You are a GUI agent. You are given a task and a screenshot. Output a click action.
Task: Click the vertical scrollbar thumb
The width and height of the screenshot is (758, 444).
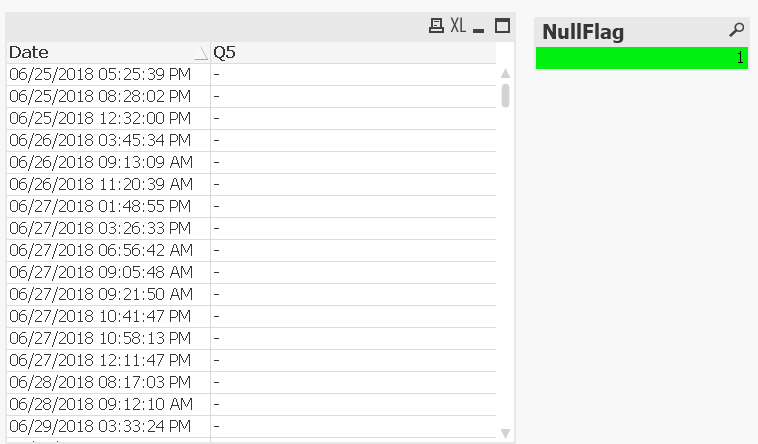pos(506,95)
